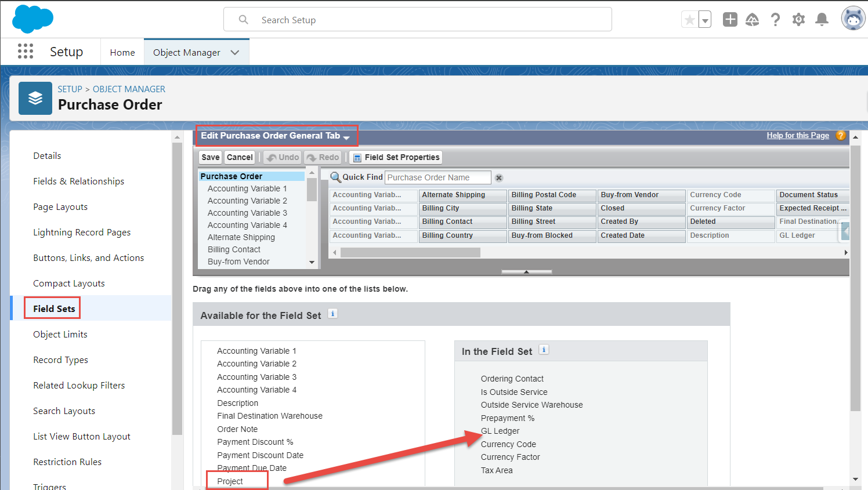This screenshot has height=490, width=868.
Task: Select the Billing City palette field
Action: [463, 208]
